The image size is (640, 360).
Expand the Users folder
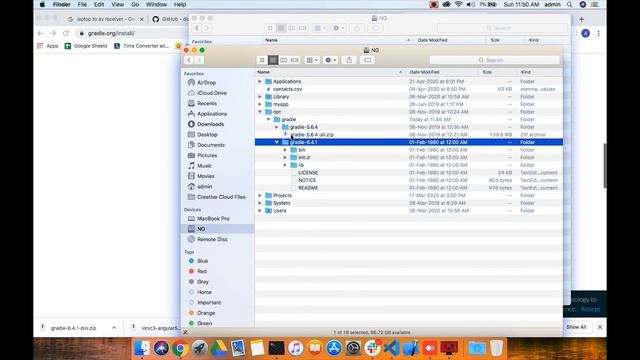pyautogui.click(x=260, y=211)
